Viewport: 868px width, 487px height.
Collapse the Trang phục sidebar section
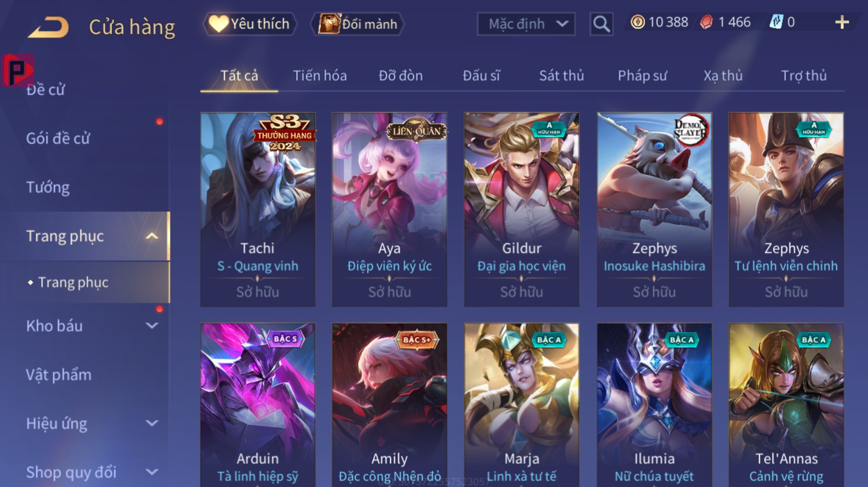pos(152,236)
